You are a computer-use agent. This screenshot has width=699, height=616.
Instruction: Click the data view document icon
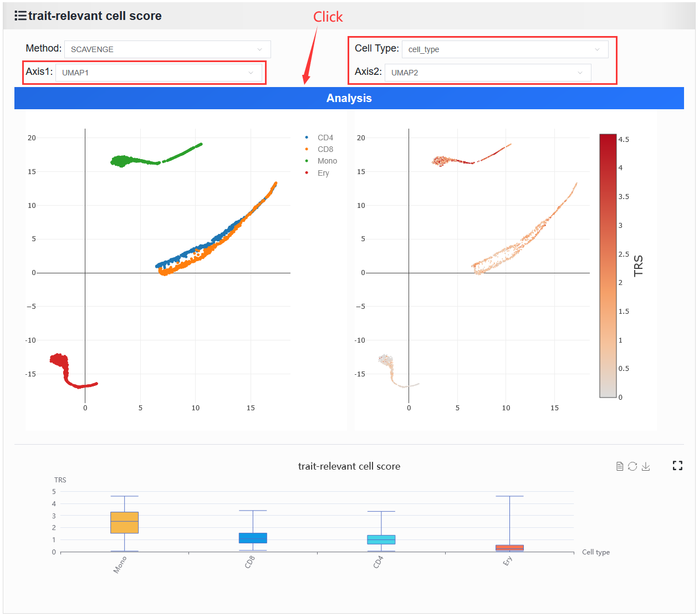pos(620,466)
